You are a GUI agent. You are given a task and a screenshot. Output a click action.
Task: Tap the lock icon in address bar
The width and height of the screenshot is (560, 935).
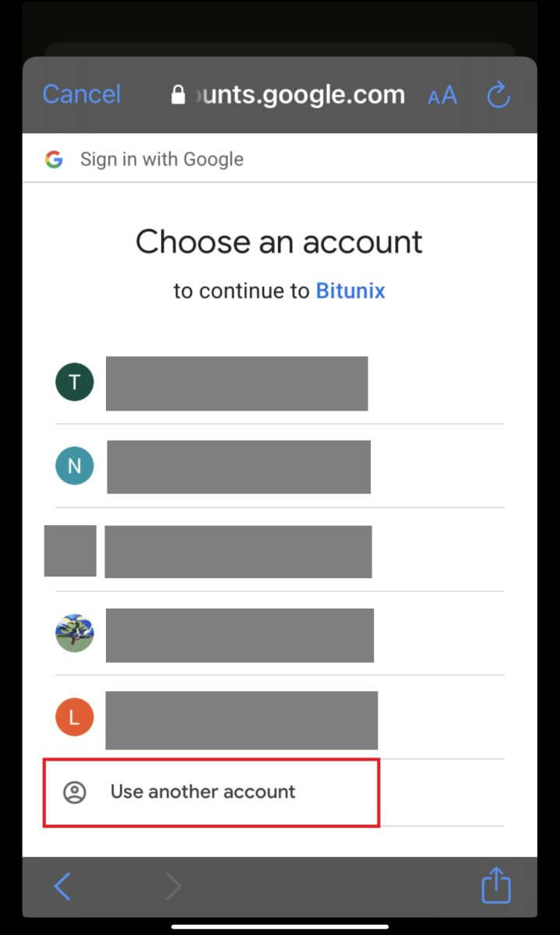[x=178, y=94]
